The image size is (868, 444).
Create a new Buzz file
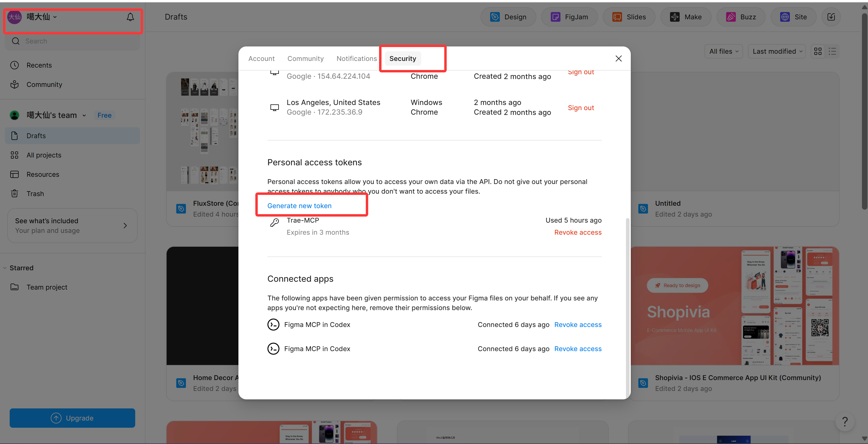pyautogui.click(x=741, y=17)
